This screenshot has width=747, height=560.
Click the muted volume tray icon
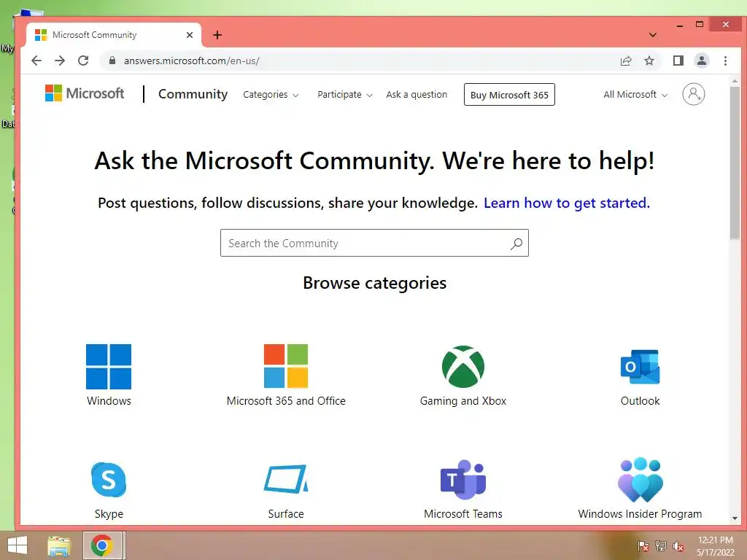pos(678,546)
